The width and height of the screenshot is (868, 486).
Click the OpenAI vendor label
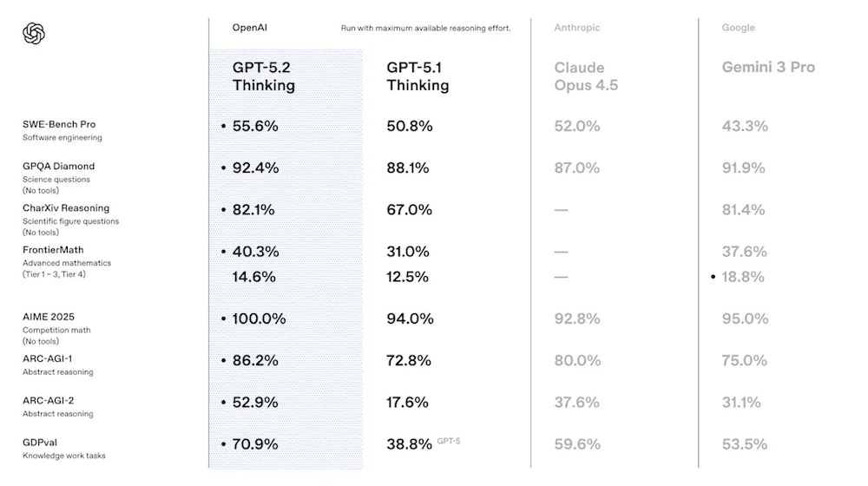[249, 28]
